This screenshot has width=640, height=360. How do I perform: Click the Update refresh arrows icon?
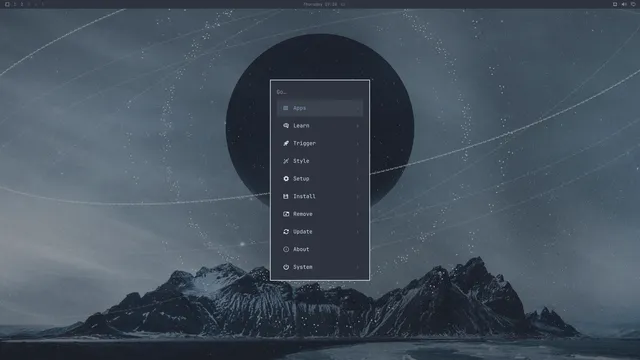click(x=286, y=231)
